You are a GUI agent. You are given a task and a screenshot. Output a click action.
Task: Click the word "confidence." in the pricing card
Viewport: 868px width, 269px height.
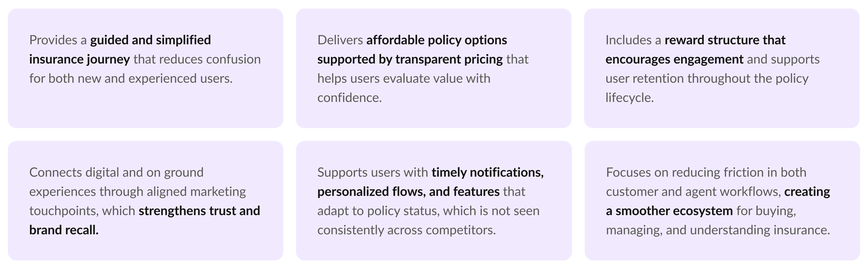tap(349, 98)
